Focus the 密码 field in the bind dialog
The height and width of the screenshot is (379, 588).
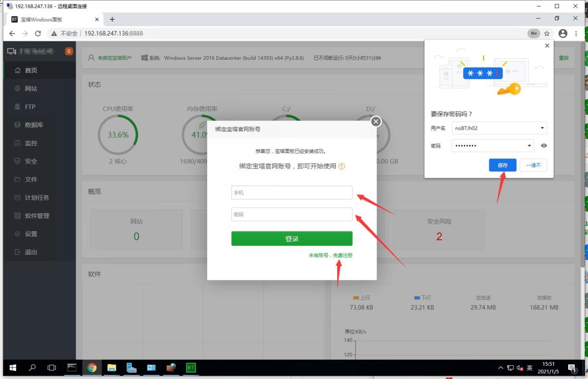pyautogui.click(x=292, y=215)
